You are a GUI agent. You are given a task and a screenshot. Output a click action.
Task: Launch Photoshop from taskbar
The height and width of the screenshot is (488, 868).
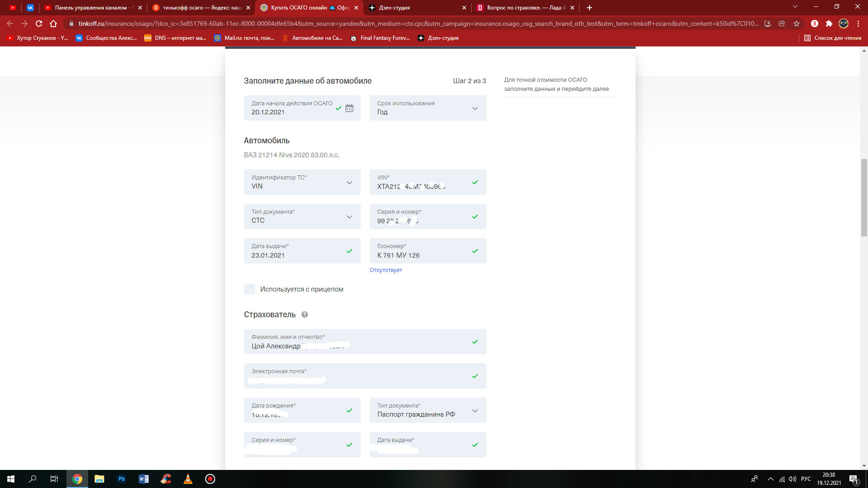click(x=122, y=479)
